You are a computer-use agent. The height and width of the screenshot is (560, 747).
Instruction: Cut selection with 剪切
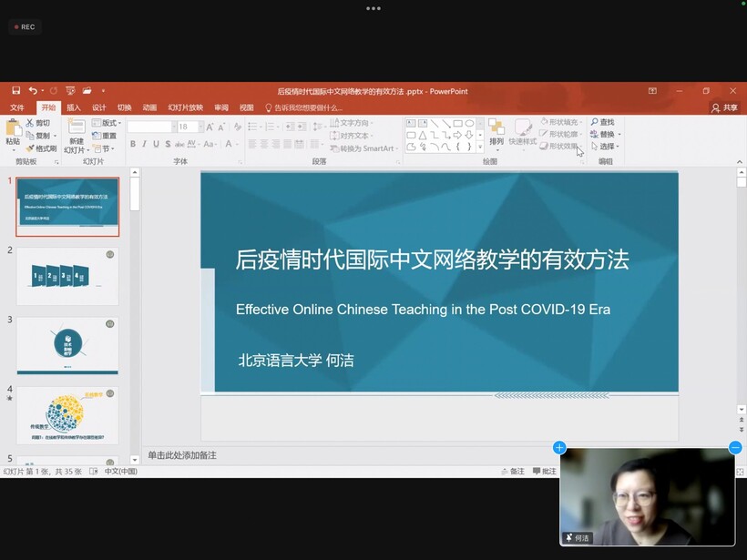point(38,123)
